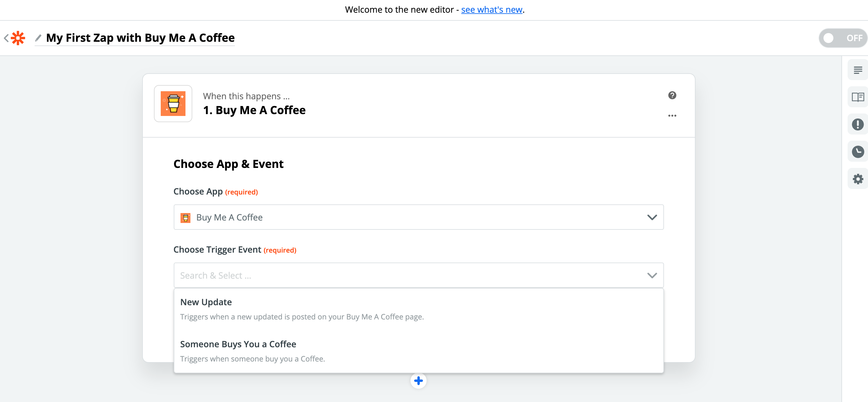Go back using the left chevron arrow

pos(6,38)
